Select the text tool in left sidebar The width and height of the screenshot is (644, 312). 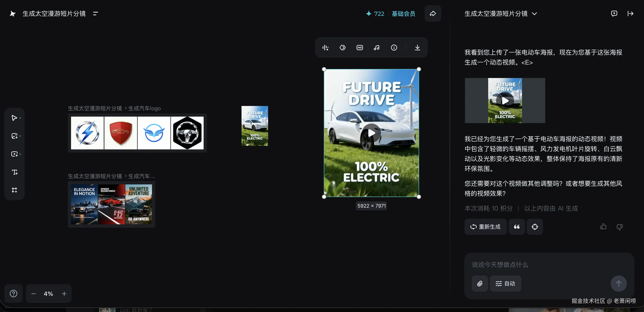click(x=14, y=172)
